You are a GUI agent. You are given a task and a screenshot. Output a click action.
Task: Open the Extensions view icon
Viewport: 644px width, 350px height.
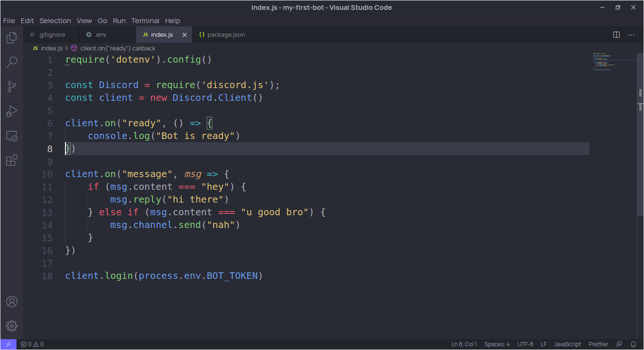(12, 161)
